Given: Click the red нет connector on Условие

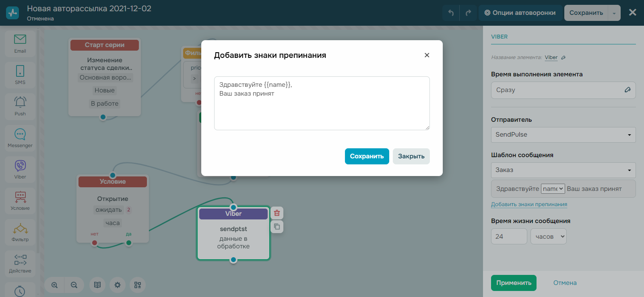Looking at the screenshot, I should pyautogui.click(x=95, y=243).
